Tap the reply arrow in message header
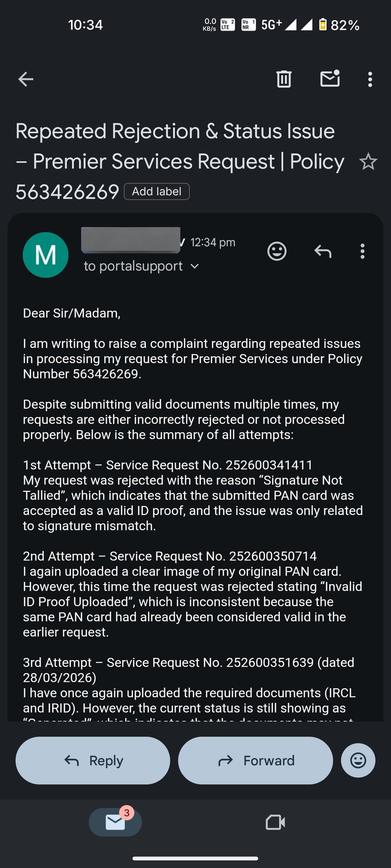This screenshot has height=868, width=391. (x=323, y=251)
